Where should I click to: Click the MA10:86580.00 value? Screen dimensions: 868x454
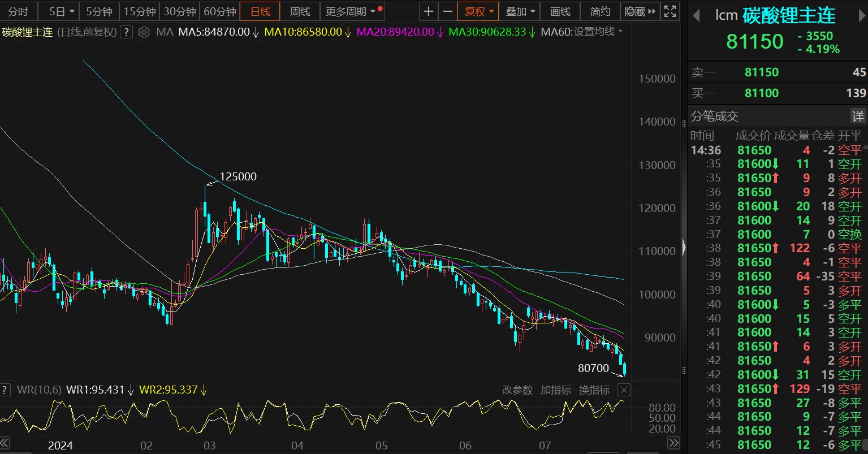(304, 32)
